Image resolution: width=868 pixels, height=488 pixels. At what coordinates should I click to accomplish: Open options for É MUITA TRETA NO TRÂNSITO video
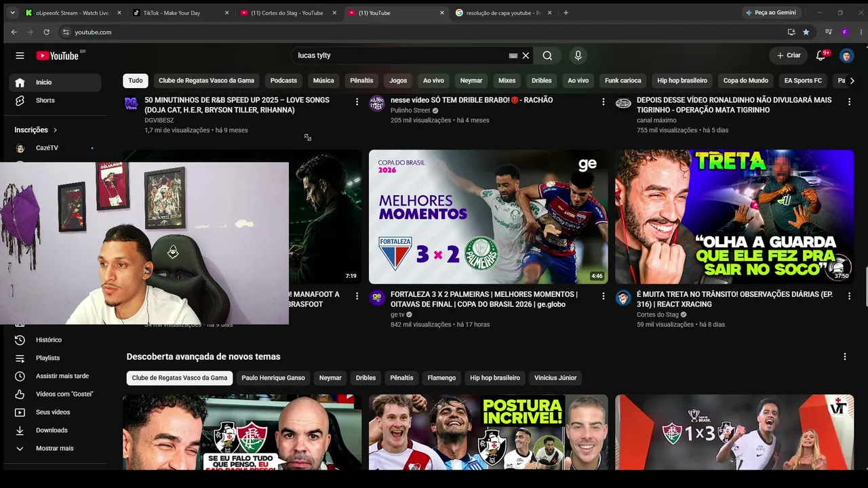[x=849, y=296]
